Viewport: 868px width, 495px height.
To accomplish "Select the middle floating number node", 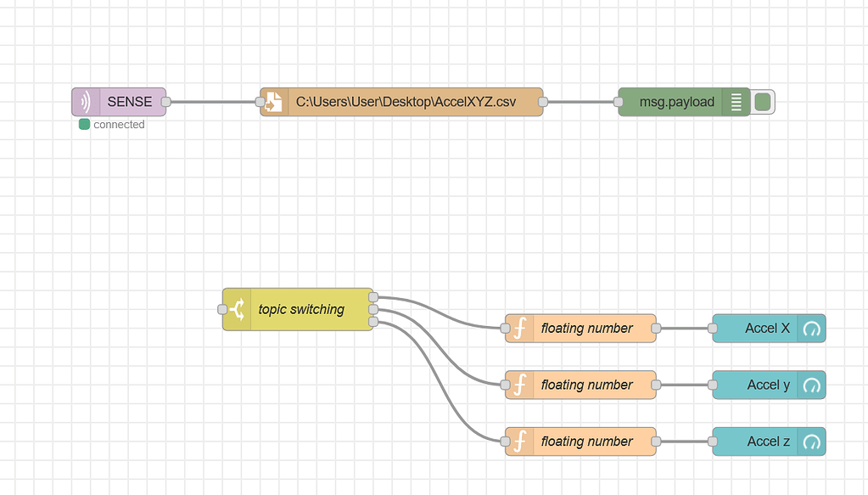I will pos(585,385).
